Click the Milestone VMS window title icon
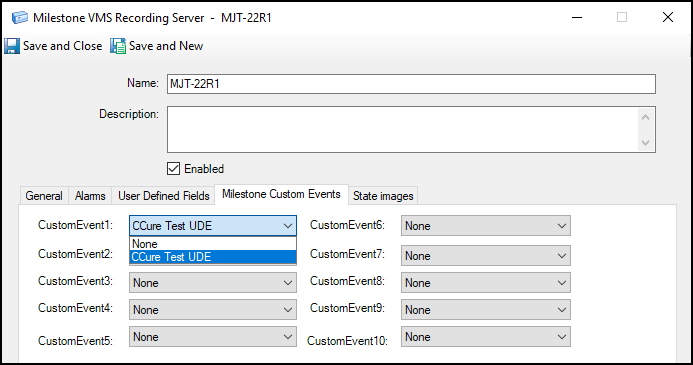Viewport: 693px width, 365px height. click(20, 18)
